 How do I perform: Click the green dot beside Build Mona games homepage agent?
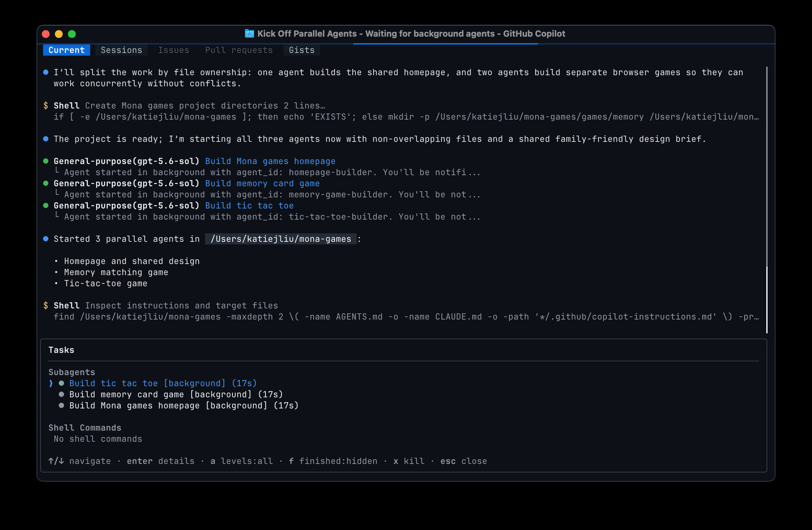[x=46, y=161]
